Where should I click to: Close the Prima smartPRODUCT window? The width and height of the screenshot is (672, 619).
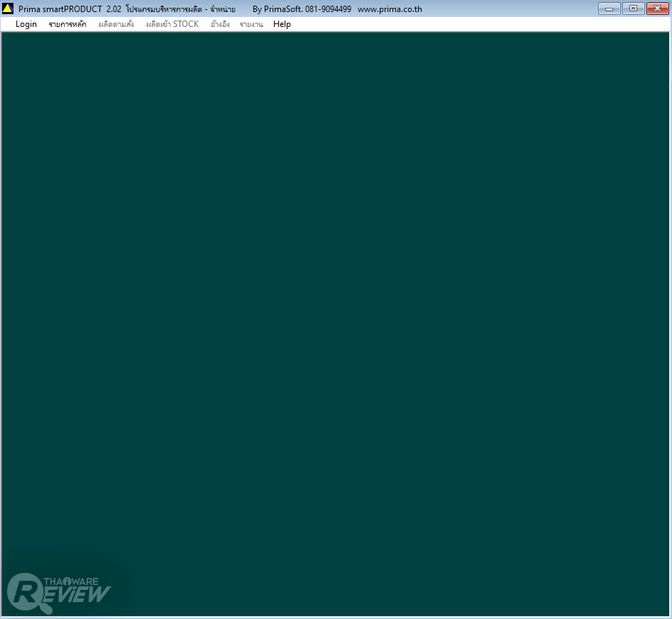[657, 9]
